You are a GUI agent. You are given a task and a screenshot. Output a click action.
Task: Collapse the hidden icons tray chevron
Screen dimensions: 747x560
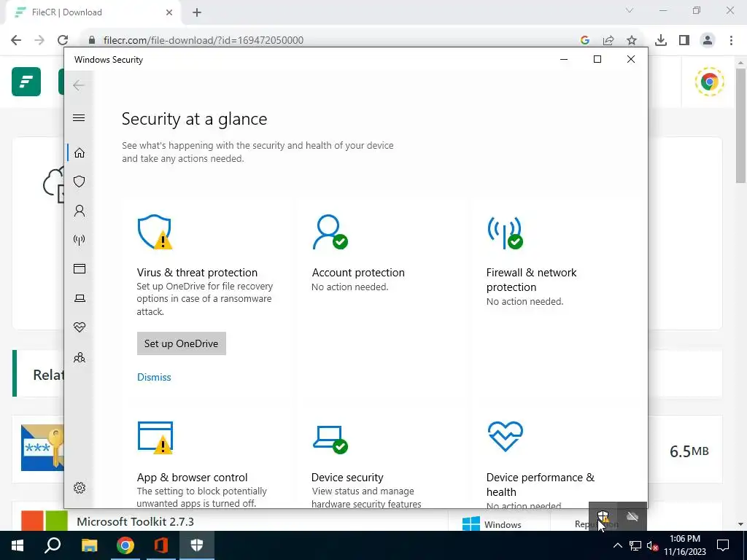click(x=617, y=545)
